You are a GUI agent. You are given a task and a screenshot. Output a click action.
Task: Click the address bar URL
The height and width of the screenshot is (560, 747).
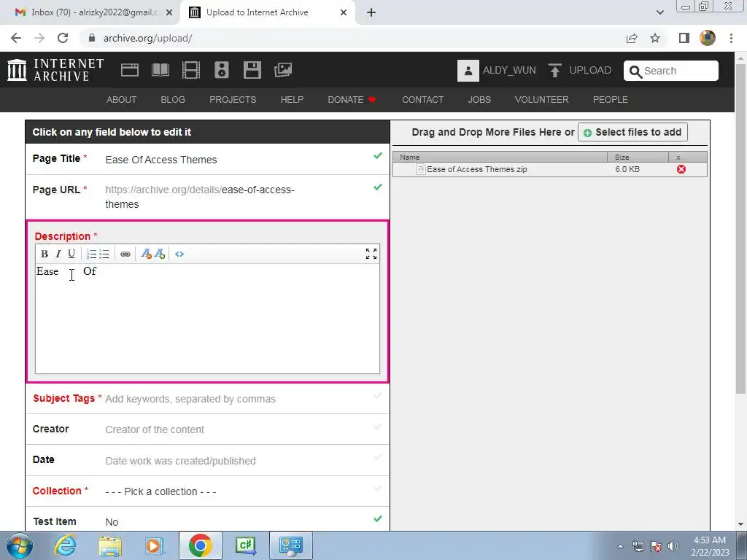147,38
